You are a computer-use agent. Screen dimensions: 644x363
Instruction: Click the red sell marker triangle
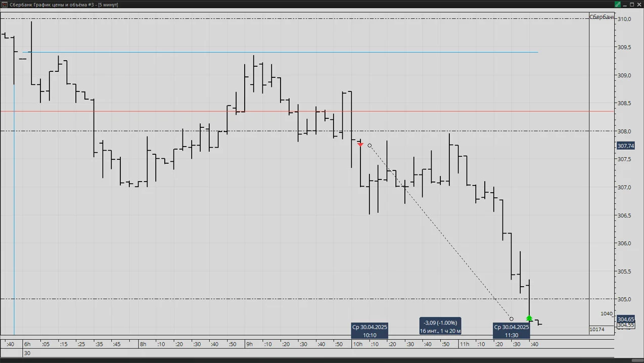tap(360, 145)
